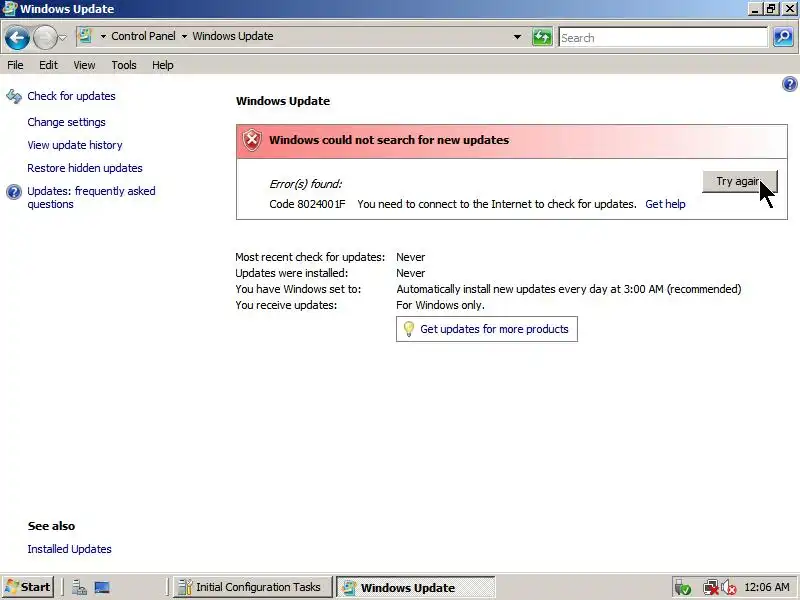Expand the root dropdown before Control Panel
Screen dimensions: 800x600
point(103,36)
